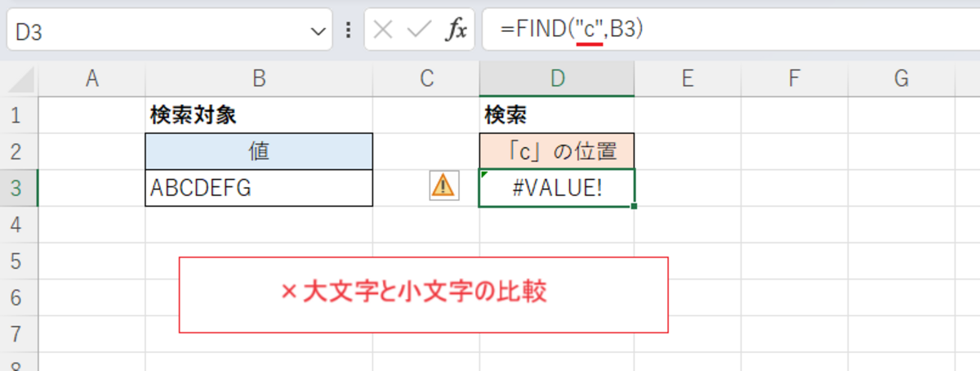Select column D header

point(557,78)
